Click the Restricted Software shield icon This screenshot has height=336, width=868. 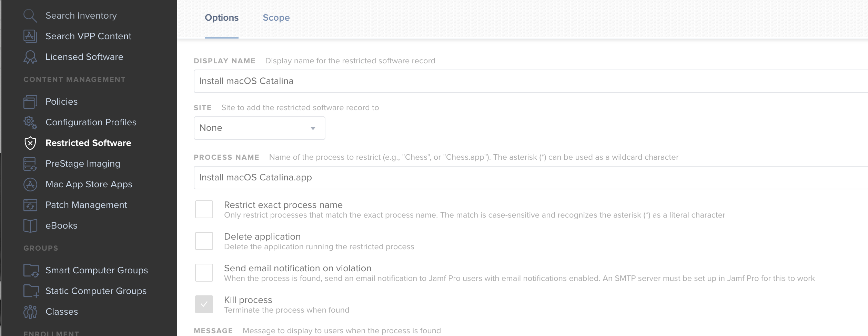tap(30, 143)
